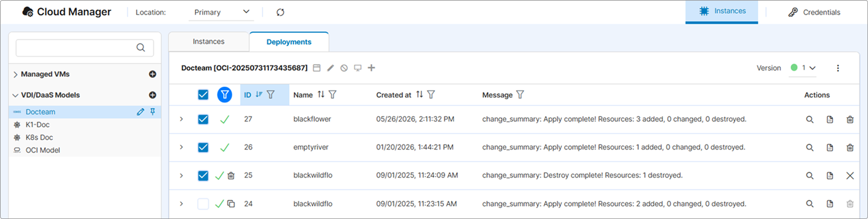Delete the blackflower deployment
The width and height of the screenshot is (868, 219).
pos(850,119)
